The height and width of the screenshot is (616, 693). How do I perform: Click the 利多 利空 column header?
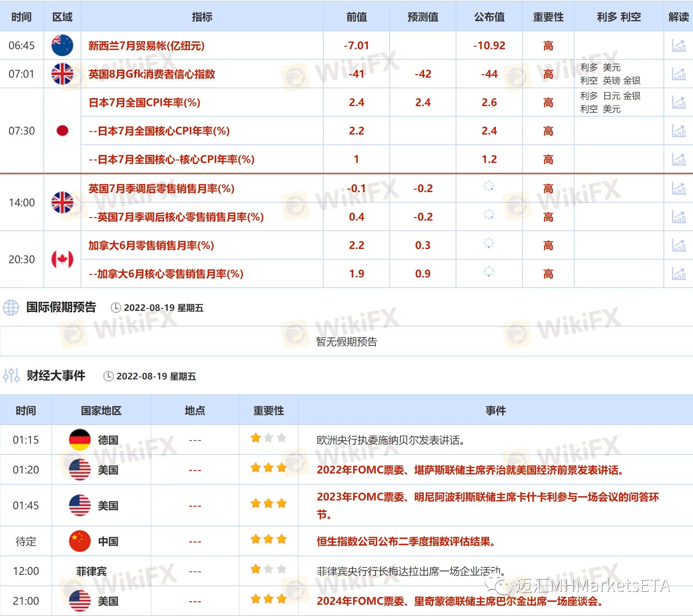click(619, 17)
